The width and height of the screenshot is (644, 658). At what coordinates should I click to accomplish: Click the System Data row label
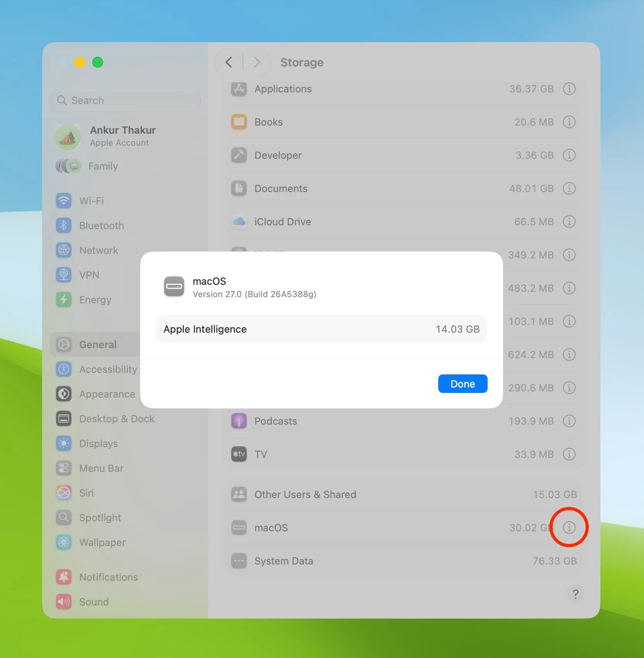pos(284,561)
